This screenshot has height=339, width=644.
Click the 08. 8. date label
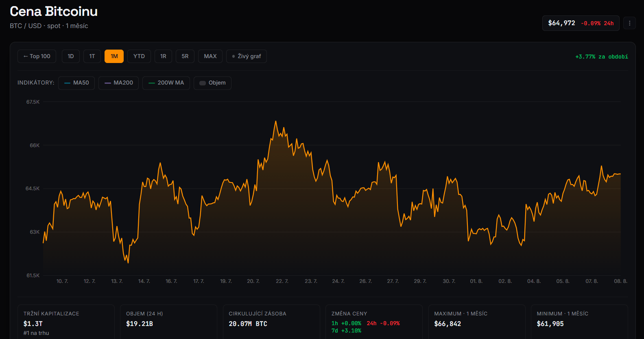[621, 281]
